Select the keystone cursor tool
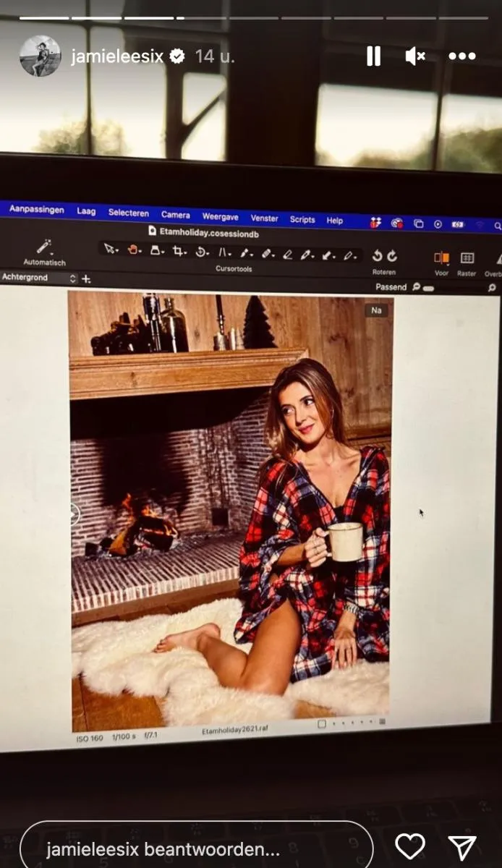 224,252
